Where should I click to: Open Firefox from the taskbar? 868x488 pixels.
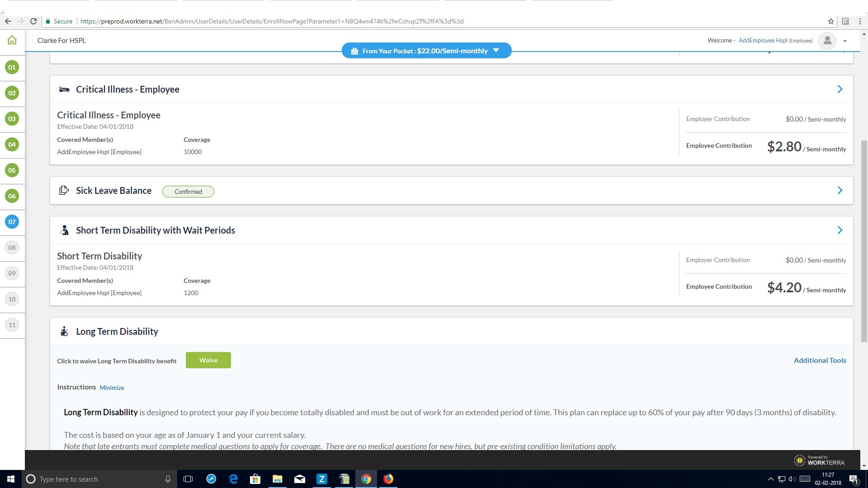pos(388,479)
